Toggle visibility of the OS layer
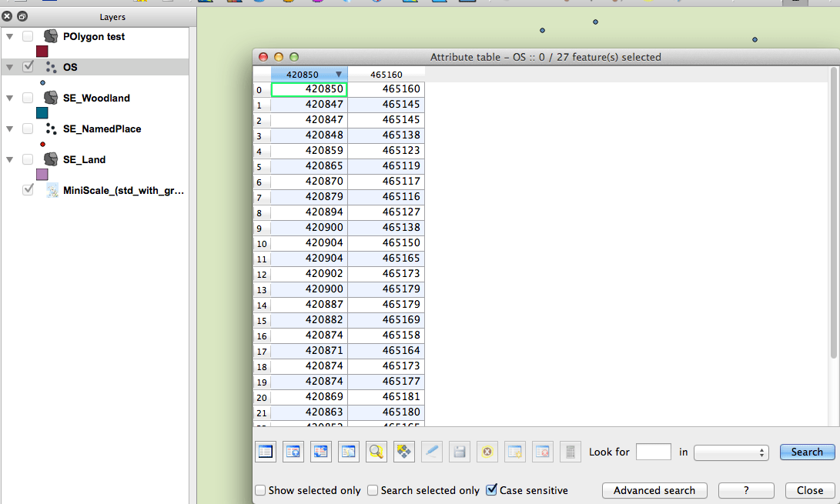This screenshot has height=504, width=840. tap(28, 67)
